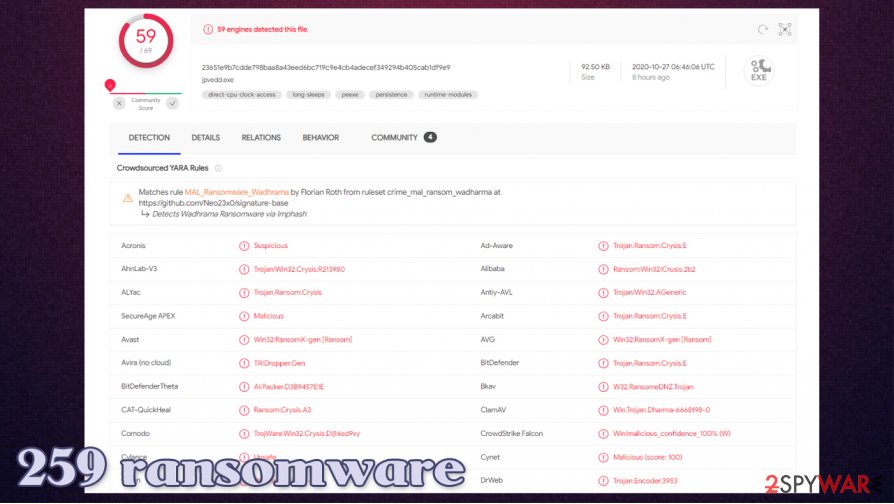Vote positive with community score checkmark

tap(172, 103)
